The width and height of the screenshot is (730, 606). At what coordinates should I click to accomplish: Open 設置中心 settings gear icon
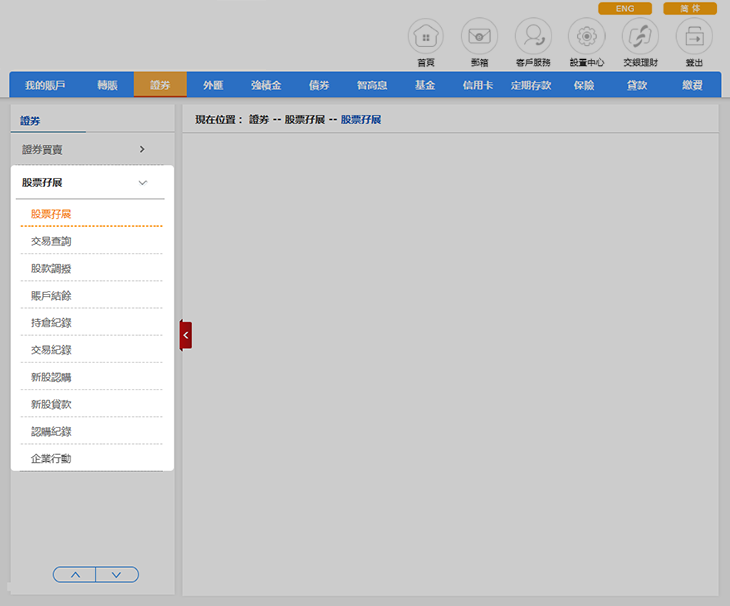click(x=586, y=37)
